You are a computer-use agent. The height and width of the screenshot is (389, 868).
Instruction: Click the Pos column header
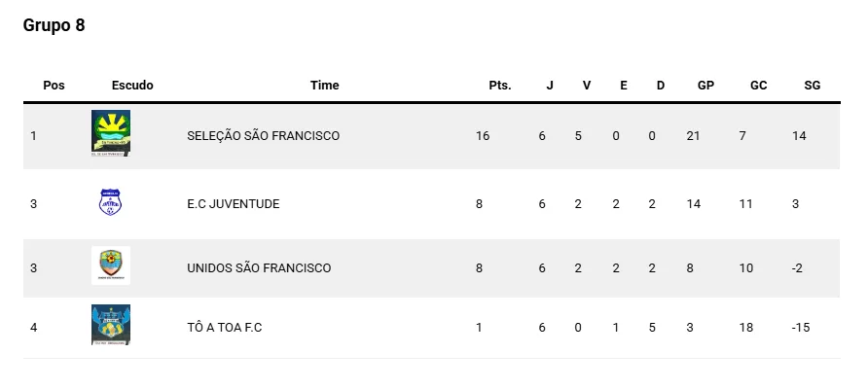[54, 86]
